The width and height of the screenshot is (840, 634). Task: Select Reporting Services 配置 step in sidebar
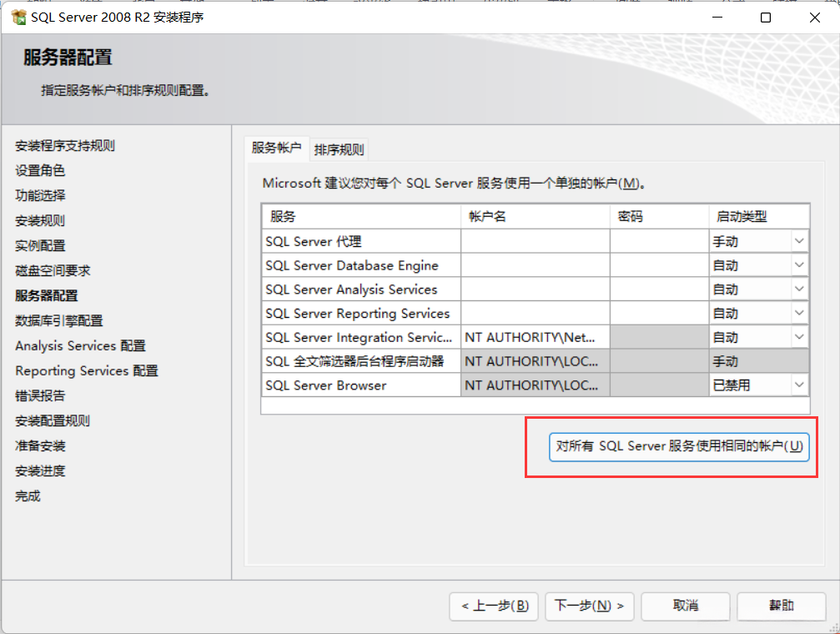(87, 371)
